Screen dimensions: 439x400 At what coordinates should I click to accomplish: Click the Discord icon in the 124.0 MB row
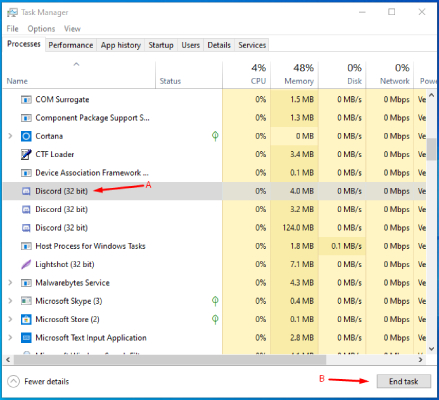(x=26, y=228)
